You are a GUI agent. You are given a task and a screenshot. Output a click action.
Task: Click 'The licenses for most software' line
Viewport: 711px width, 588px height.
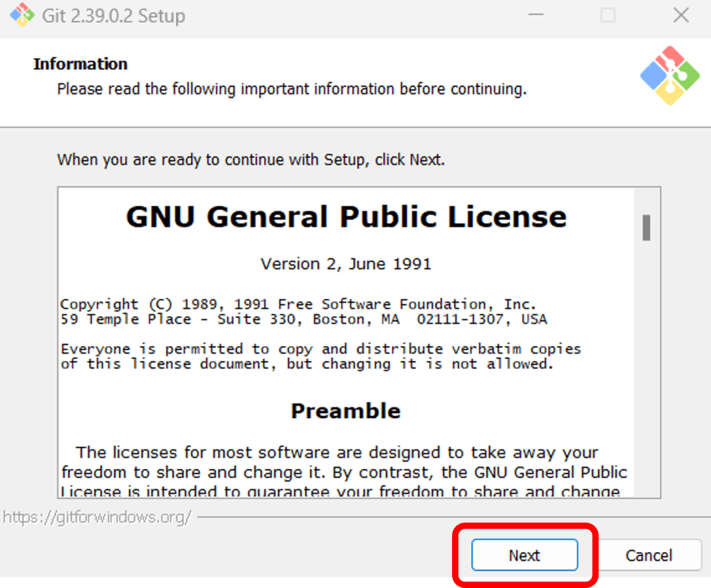[x=337, y=453]
